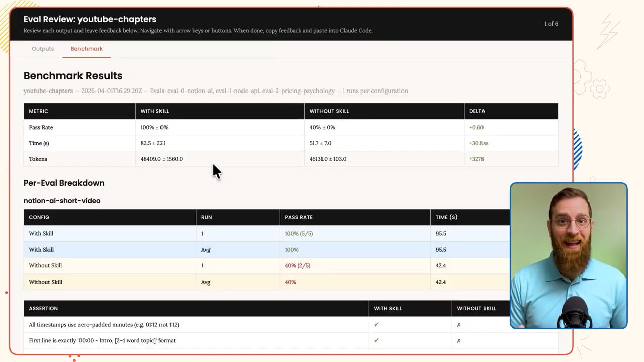Click the '48409.0 ± 1560.0' tokens value
This screenshot has width=644, height=362.
162,159
